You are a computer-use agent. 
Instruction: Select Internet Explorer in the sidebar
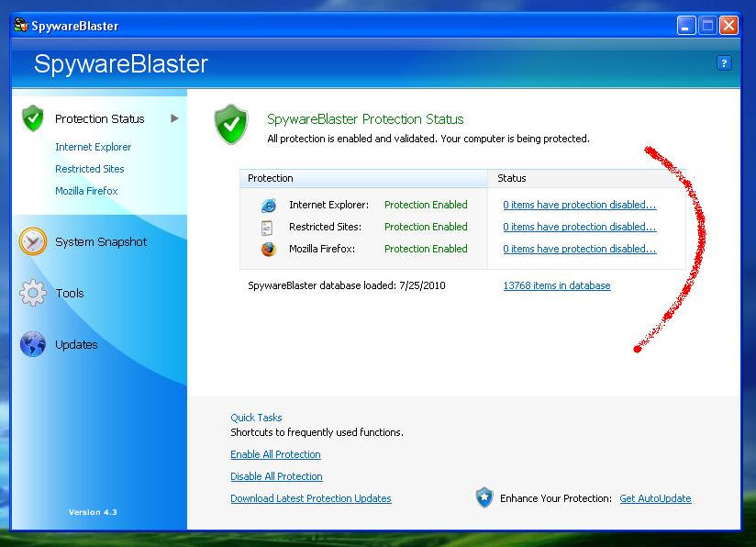93,147
